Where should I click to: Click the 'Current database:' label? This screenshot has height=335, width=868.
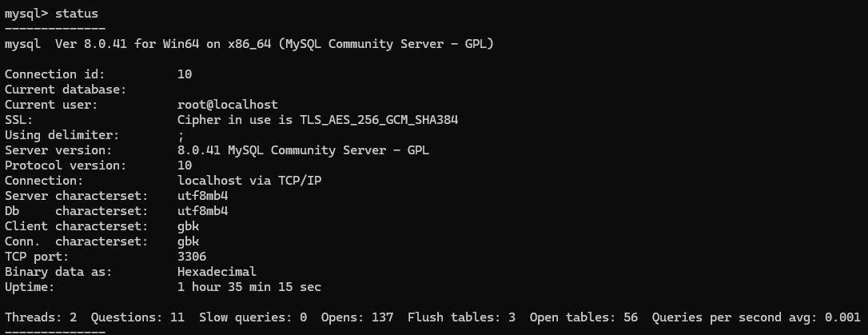(66, 90)
